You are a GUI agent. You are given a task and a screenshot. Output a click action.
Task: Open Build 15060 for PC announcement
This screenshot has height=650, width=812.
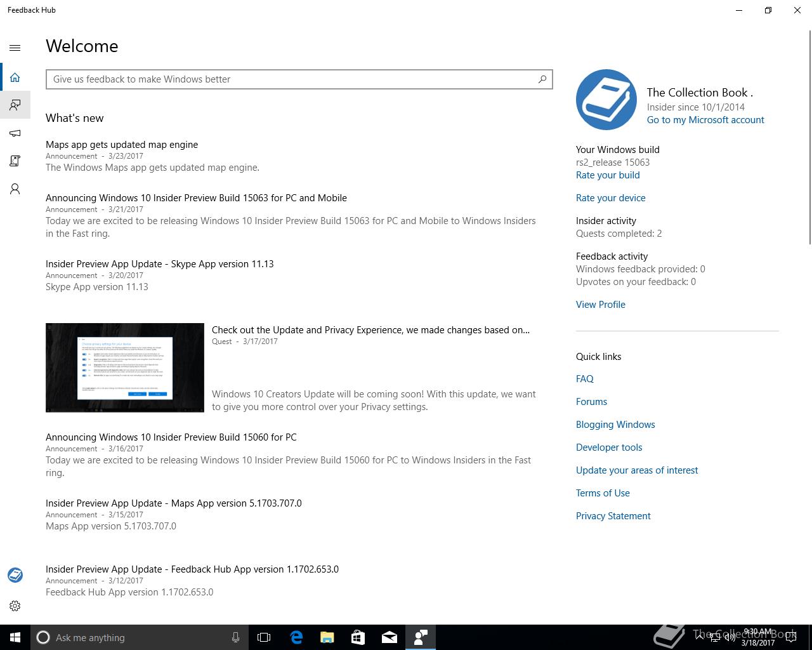click(x=171, y=437)
